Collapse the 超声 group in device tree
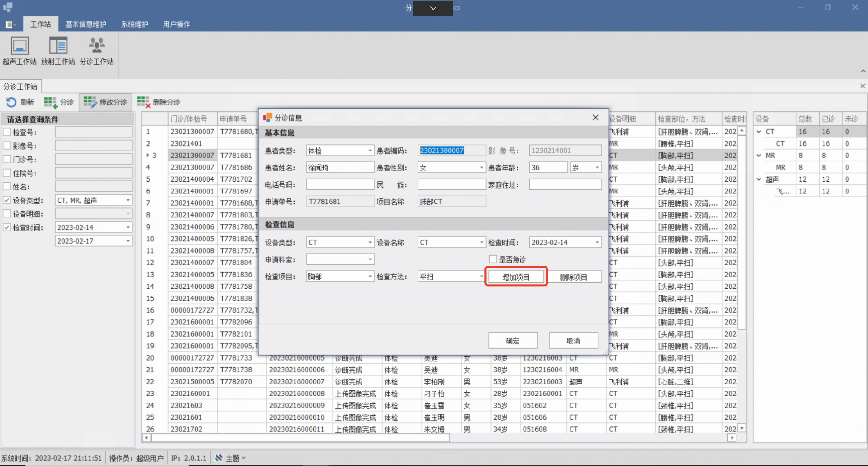 click(759, 179)
